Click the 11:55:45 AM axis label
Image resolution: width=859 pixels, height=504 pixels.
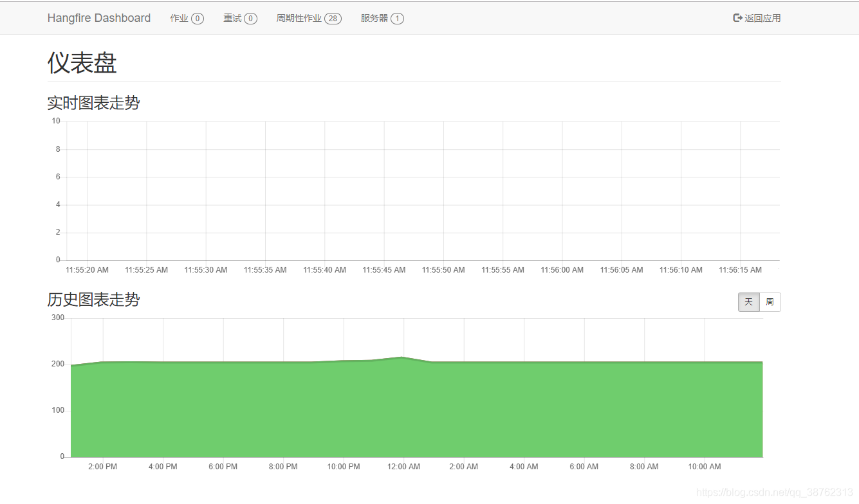click(x=384, y=270)
